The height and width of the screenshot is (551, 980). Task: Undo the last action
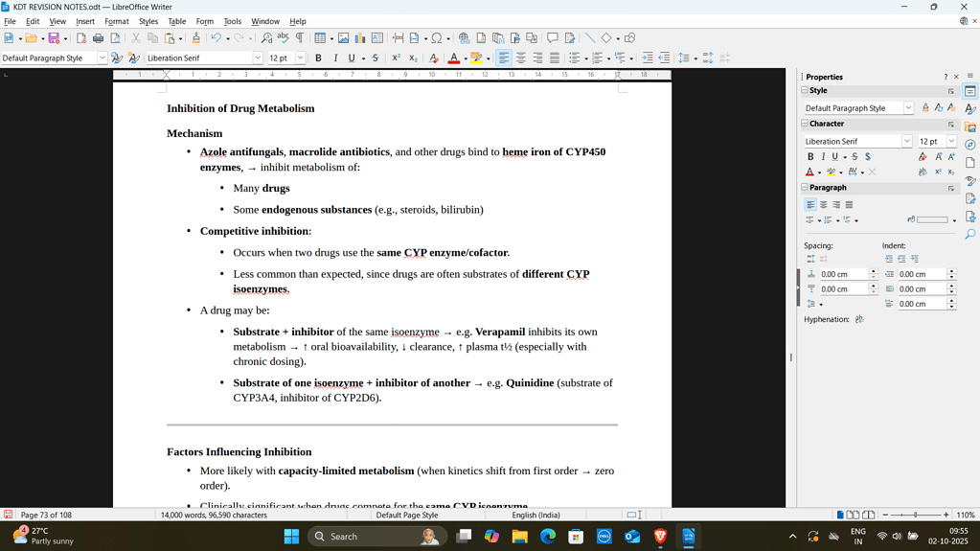[x=216, y=38]
